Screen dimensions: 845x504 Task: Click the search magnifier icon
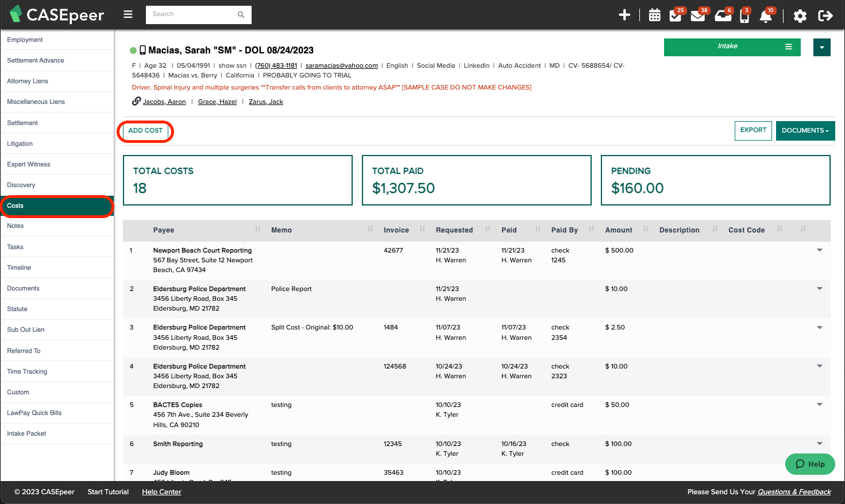coord(241,14)
